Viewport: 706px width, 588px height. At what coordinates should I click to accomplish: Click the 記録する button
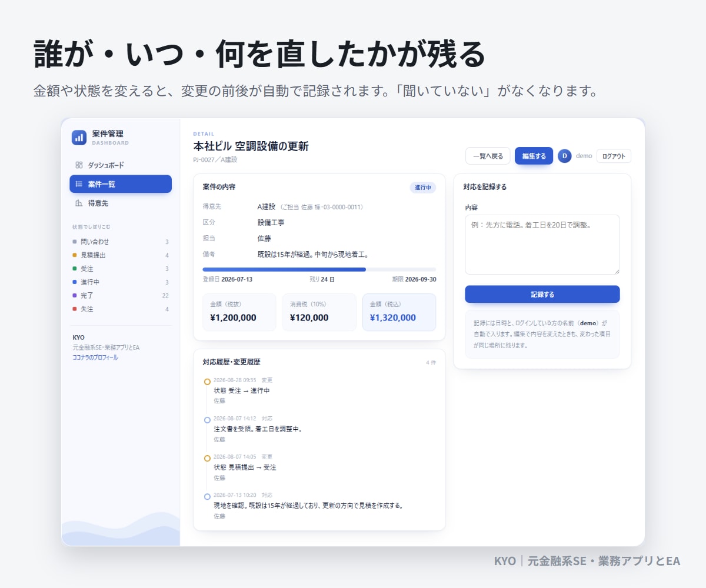(542, 294)
